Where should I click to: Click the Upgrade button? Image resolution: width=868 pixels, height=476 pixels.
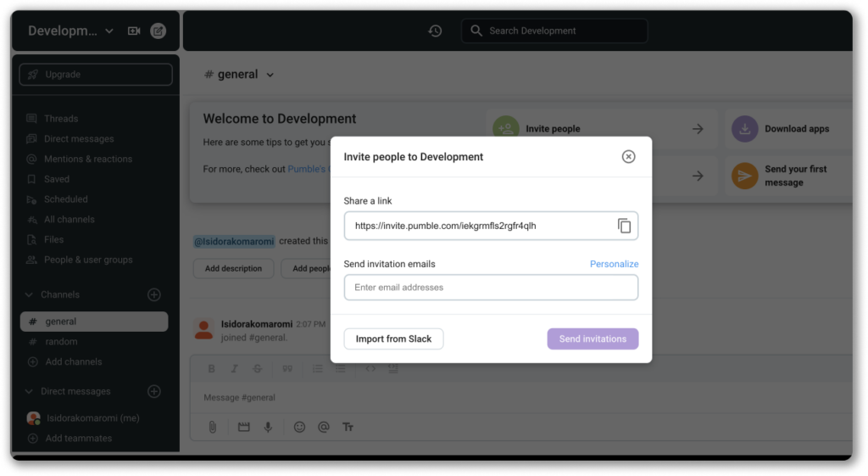[96, 75]
